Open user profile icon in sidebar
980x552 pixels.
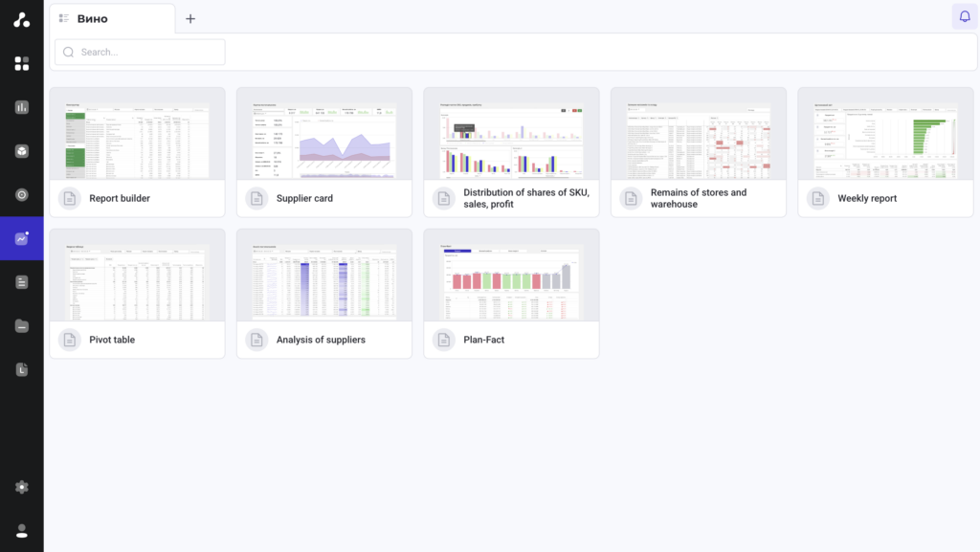(x=22, y=531)
